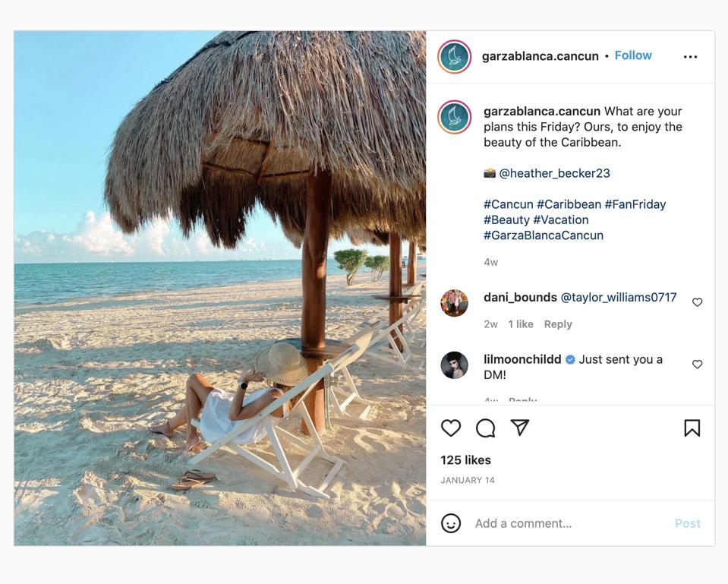Open dani_bounds profile avatar
The image size is (728, 584).
(455, 303)
